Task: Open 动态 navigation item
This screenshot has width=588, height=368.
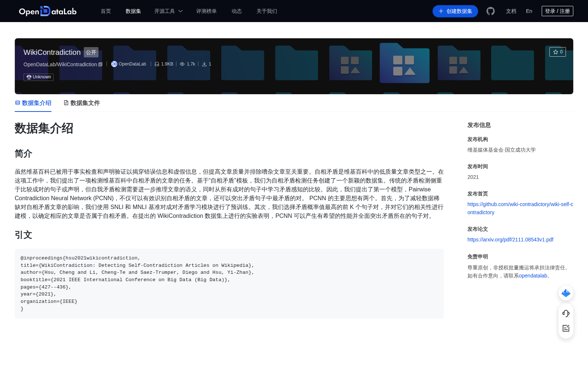Action: click(x=237, y=11)
